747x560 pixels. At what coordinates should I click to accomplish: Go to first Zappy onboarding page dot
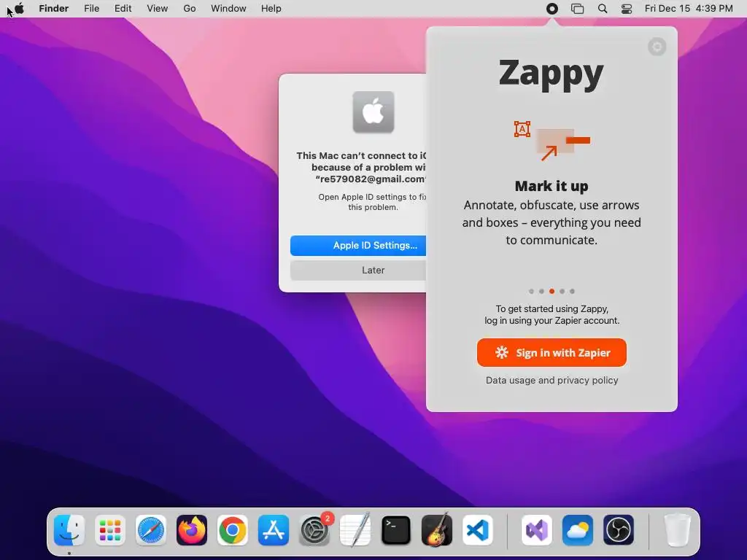(531, 292)
